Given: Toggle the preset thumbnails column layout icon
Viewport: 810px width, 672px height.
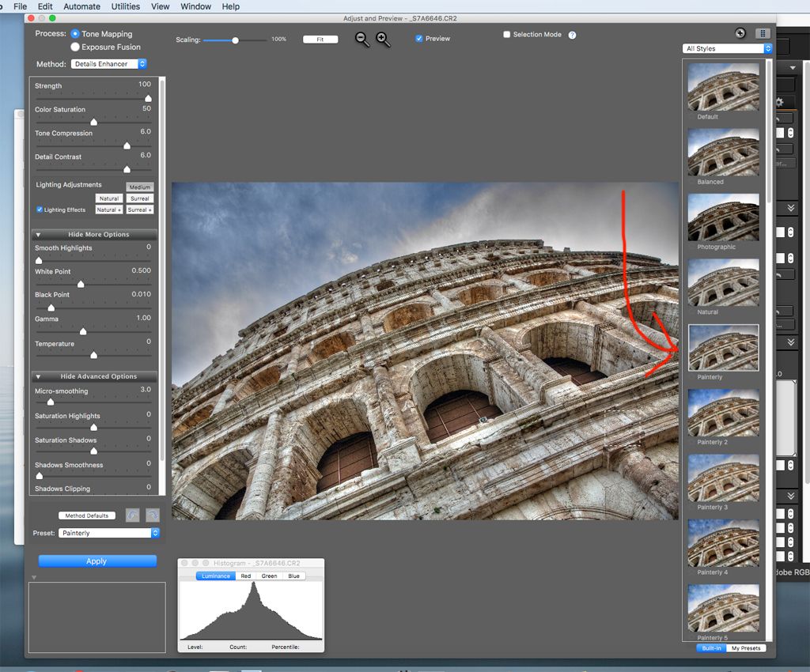Looking at the screenshot, I should (763, 33).
